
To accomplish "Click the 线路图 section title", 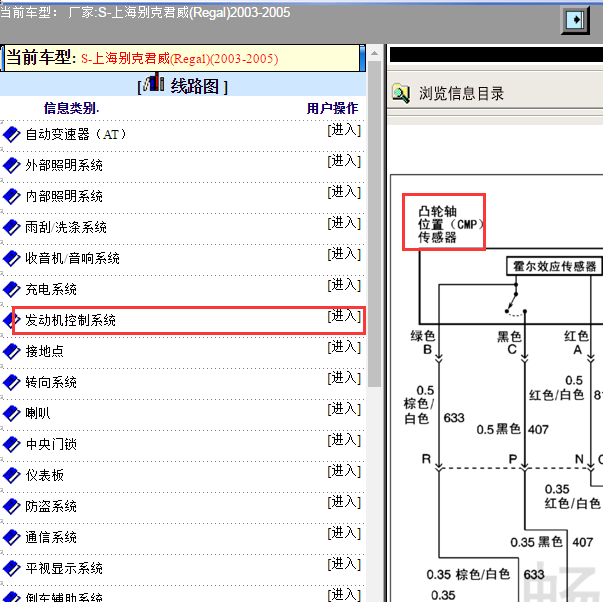I will click(x=195, y=86).
